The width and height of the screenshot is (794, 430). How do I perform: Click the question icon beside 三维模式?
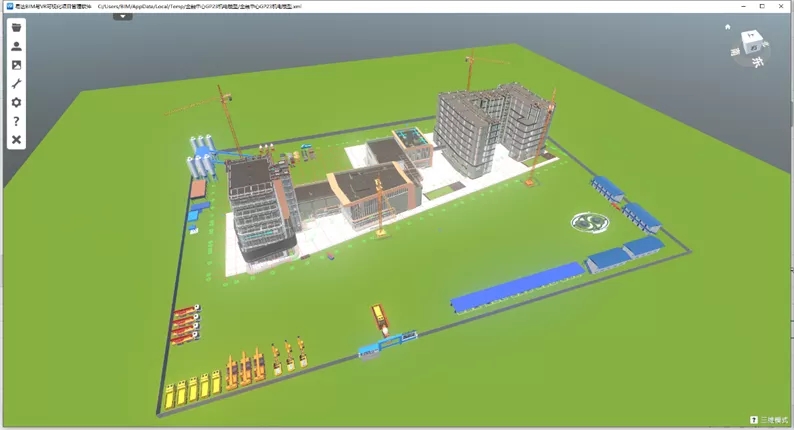click(753, 420)
